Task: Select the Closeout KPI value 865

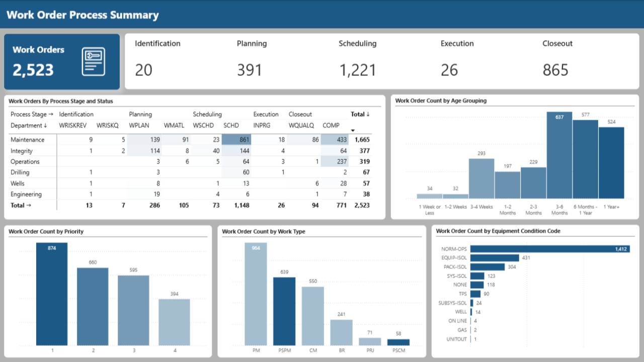Action: [x=555, y=70]
